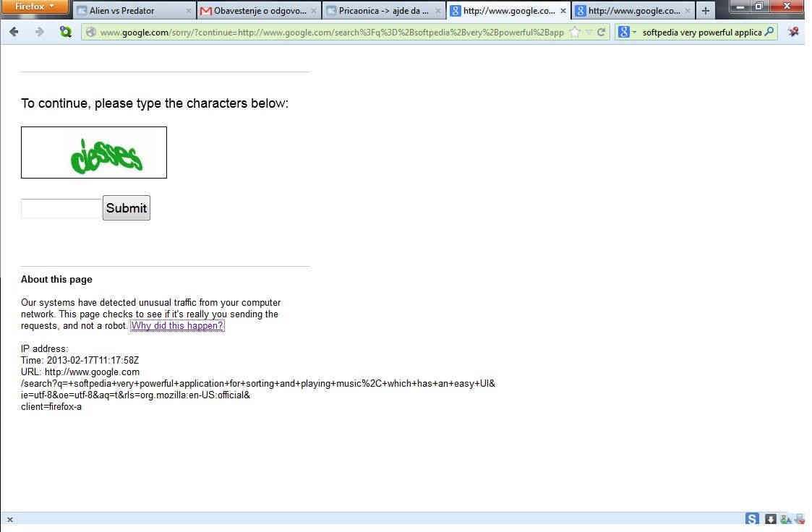Image resolution: width=812 pixels, height=532 pixels.
Task: Click the 'About this page' heading
Action: click(x=56, y=280)
